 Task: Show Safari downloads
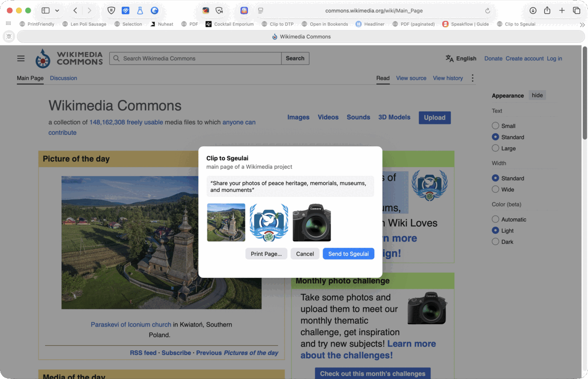(x=533, y=10)
